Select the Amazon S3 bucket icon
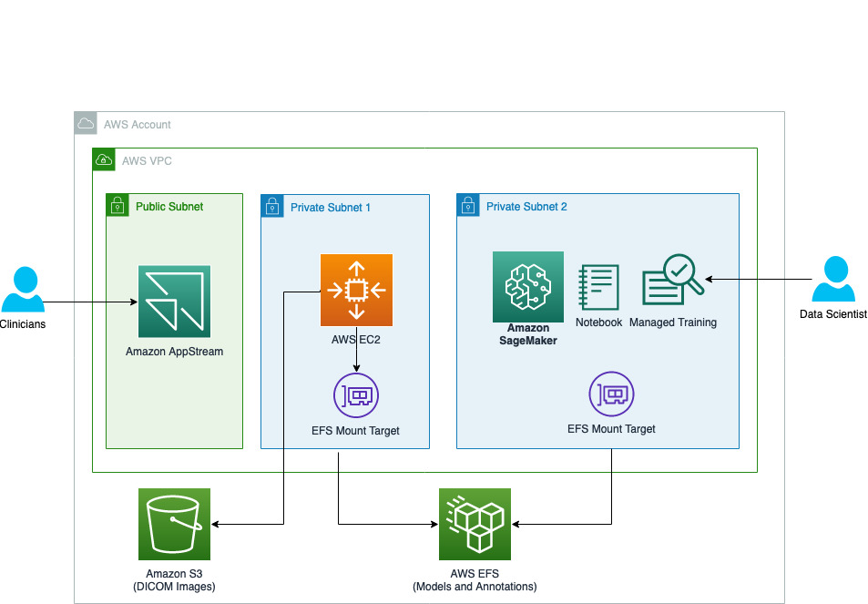The height and width of the screenshot is (604, 868). click(x=174, y=524)
